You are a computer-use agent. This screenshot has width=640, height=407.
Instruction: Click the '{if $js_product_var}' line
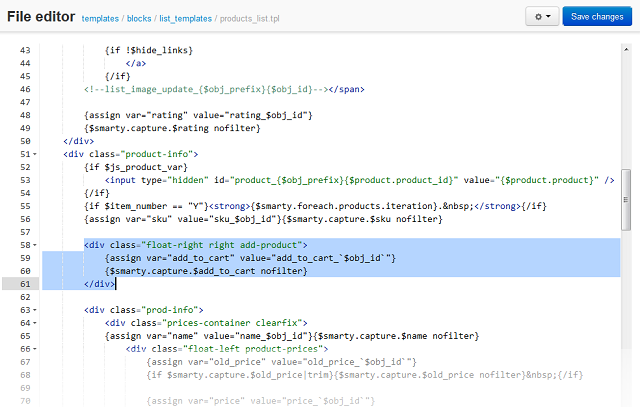pyautogui.click(x=136, y=167)
